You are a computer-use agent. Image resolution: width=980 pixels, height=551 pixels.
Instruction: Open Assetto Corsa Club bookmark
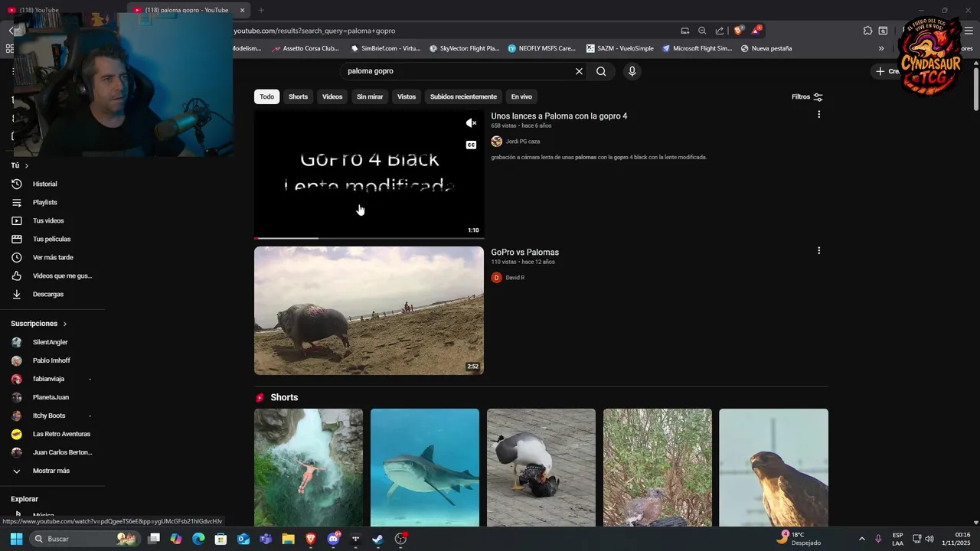pos(305,48)
